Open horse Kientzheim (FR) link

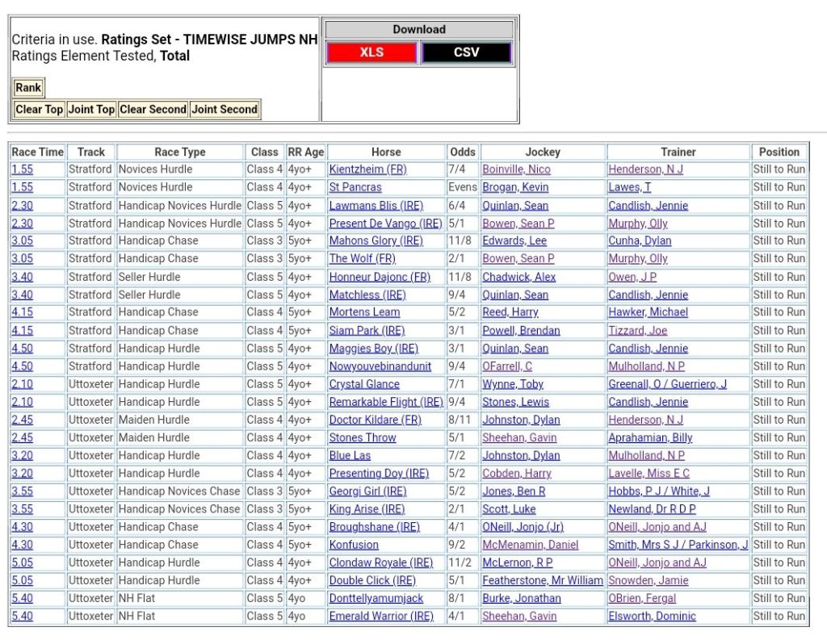click(367, 169)
